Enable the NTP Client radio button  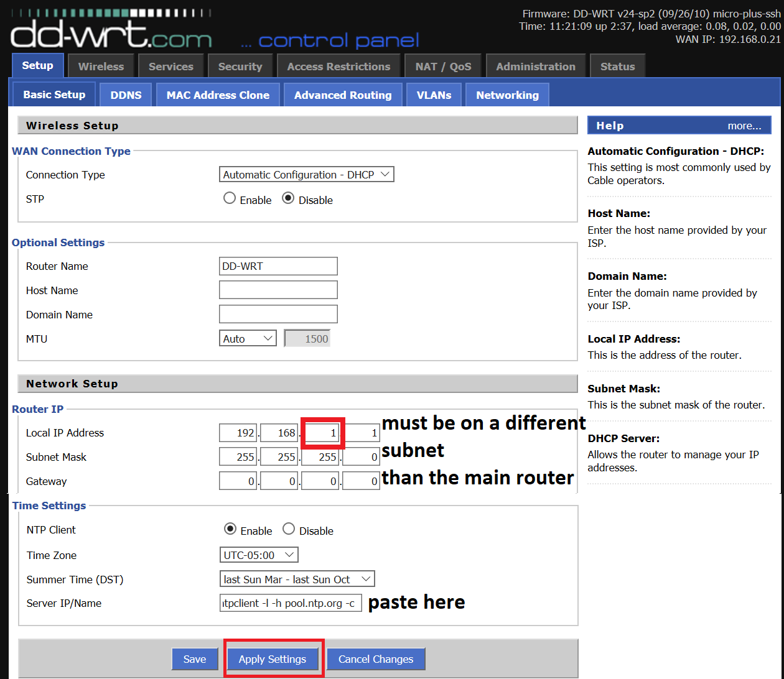click(x=230, y=529)
